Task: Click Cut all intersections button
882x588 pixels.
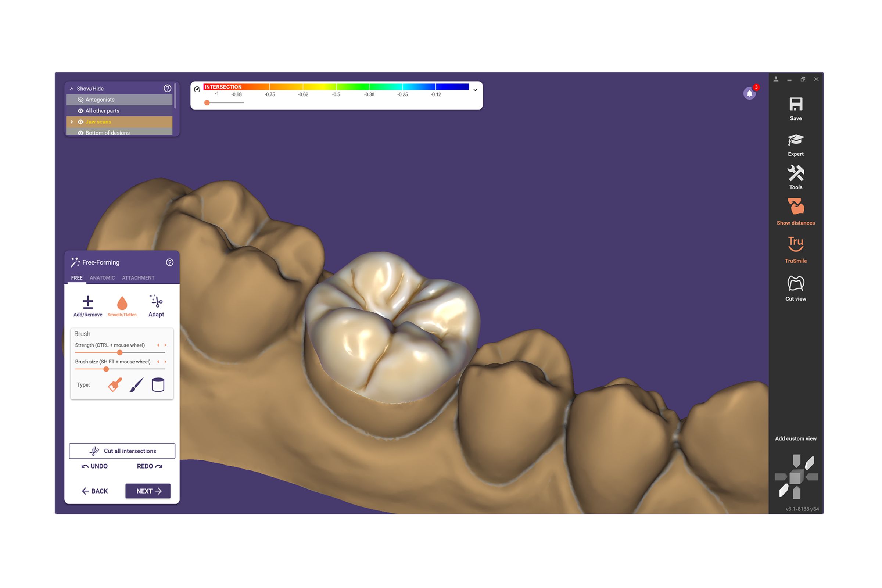Action: [122, 451]
